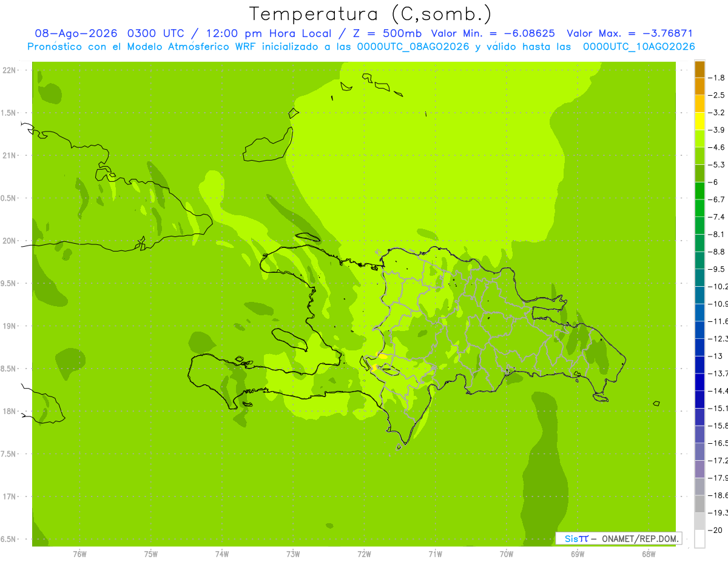
Task: Click the yellow hot spot near Haiti-Dominican border
Action: 382,356
